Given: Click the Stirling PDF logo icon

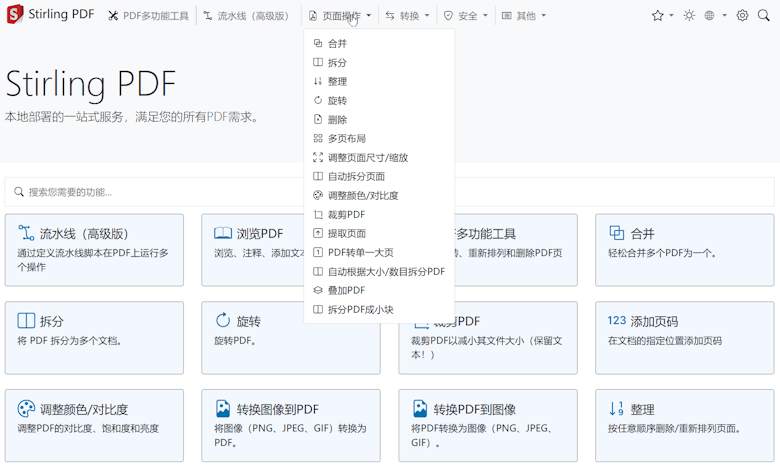Looking at the screenshot, I should click(x=15, y=14).
